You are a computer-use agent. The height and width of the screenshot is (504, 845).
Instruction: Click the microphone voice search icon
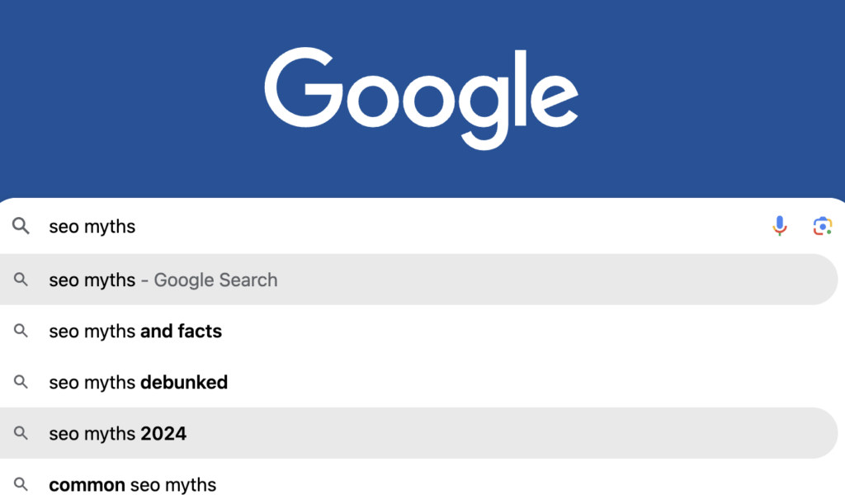click(x=780, y=226)
